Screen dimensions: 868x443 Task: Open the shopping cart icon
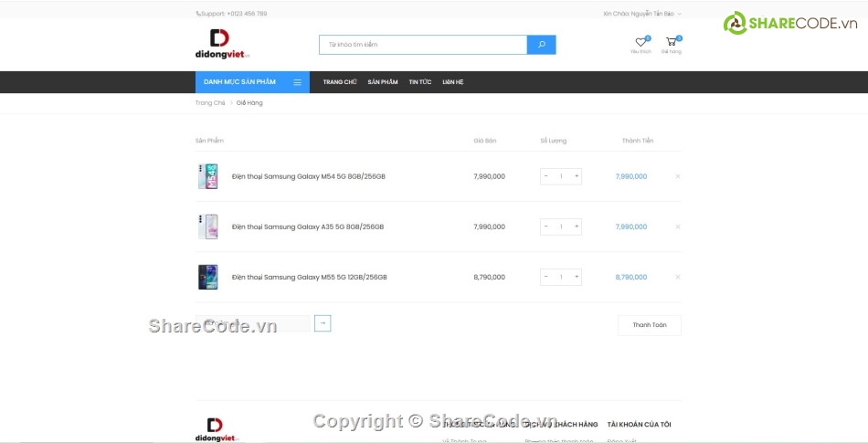(x=671, y=41)
